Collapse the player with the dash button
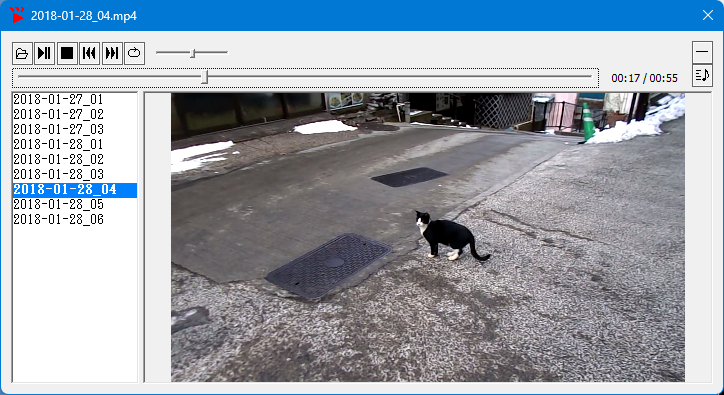This screenshot has height=395, width=724. (702, 52)
